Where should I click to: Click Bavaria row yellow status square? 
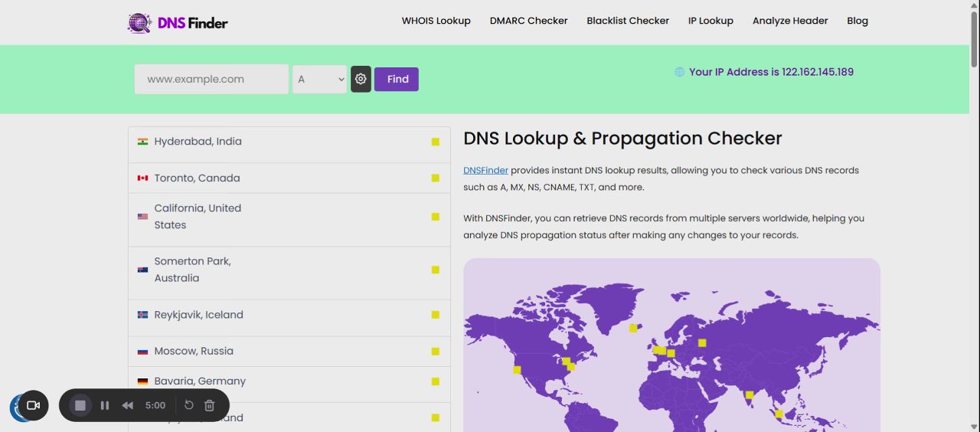click(x=436, y=381)
